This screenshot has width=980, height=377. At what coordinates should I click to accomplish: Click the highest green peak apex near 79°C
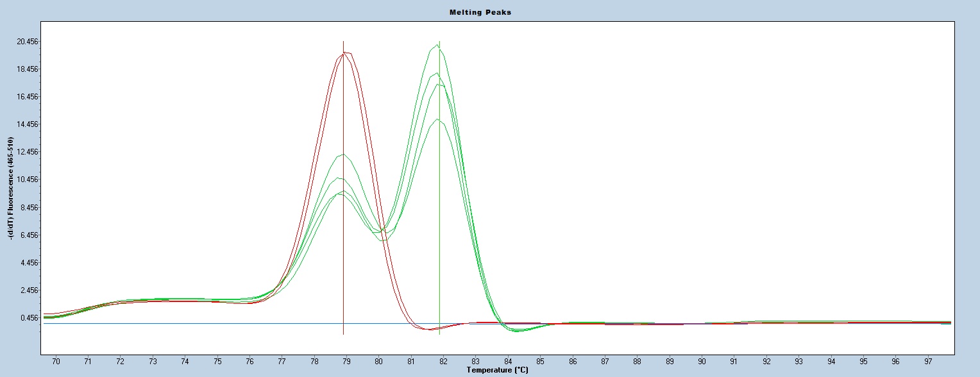(x=343, y=154)
